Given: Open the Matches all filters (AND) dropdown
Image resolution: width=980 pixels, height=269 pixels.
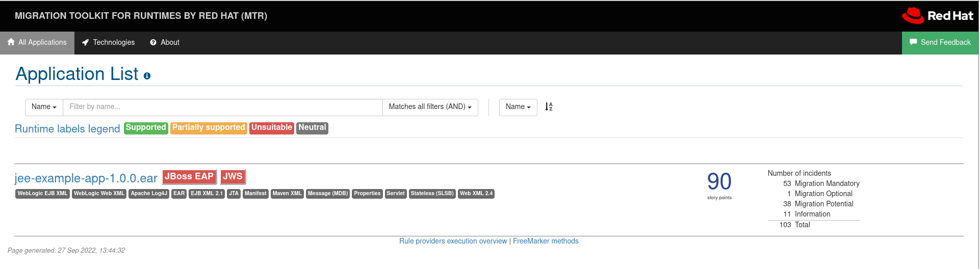Looking at the screenshot, I should coord(430,107).
